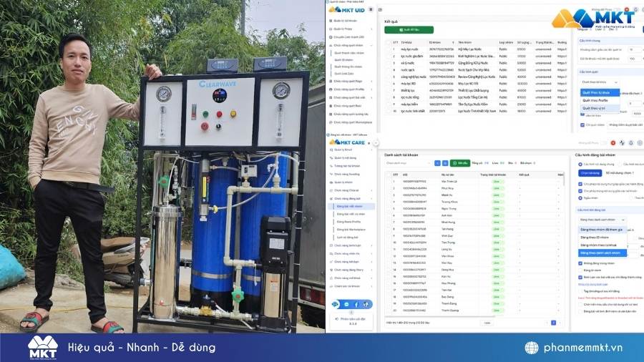Open the Đăng theo danh sách nhóm dropdown
Screen dimensions: 644x362
point(602,220)
